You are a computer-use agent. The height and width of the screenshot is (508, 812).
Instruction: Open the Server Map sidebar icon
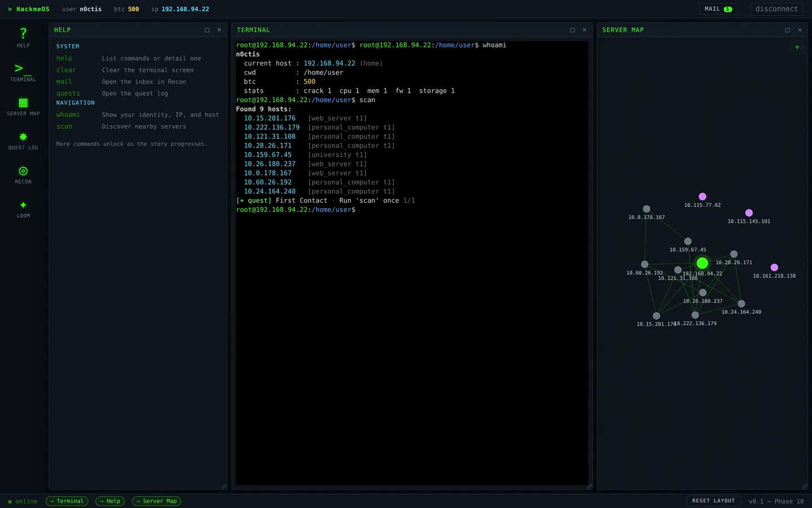click(23, 106)
